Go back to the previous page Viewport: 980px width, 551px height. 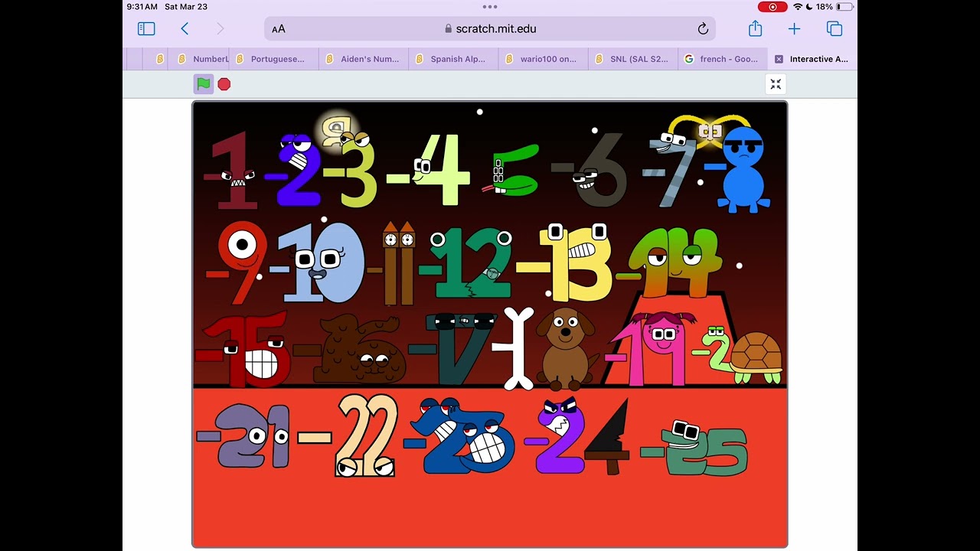[185, 28]
